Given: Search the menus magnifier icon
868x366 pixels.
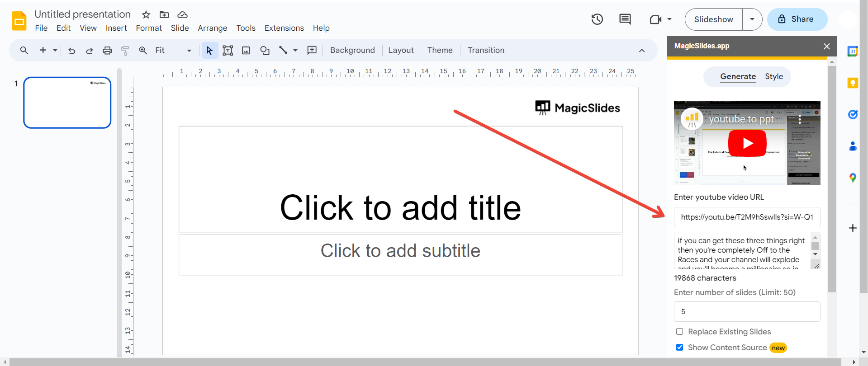Looking at the screenshot, I should 24,50.
